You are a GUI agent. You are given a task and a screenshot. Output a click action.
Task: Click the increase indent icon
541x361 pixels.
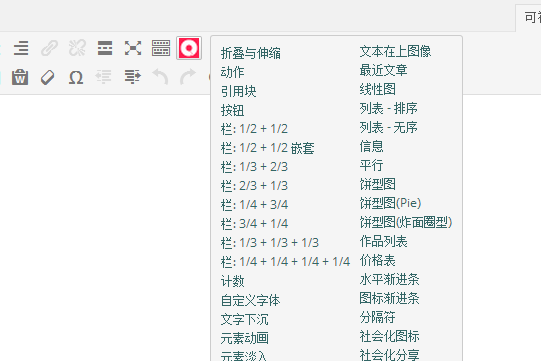[x=133, y=77]
